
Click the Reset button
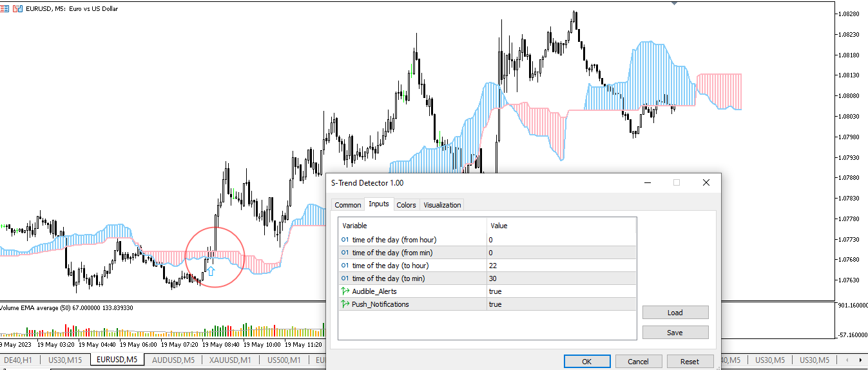click(690, 362)
